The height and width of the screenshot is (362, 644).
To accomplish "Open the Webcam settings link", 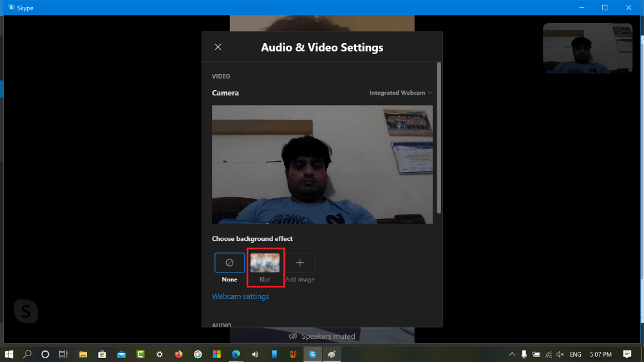I will point(240,296).
